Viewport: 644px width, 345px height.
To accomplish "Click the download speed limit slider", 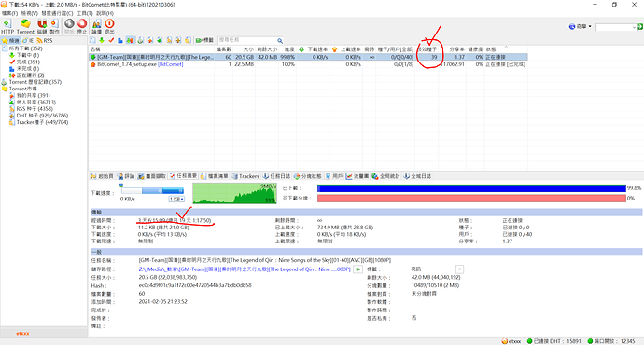I will pyautogui.click(x=152, y=191).
